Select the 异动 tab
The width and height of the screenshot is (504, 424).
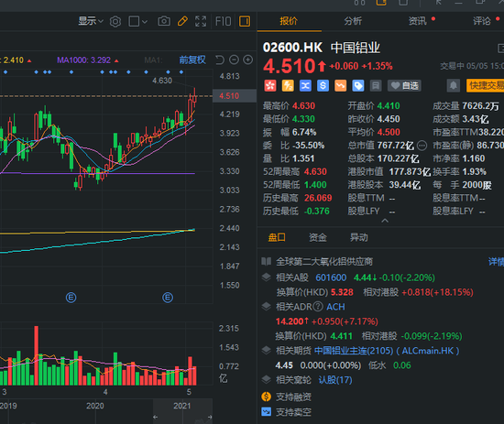point(359,237)
